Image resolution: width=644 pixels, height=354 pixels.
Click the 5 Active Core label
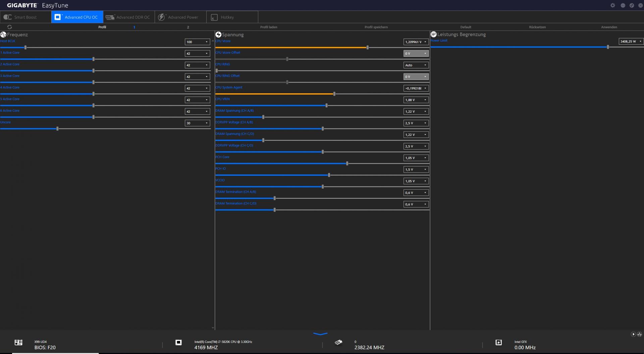point(10,99)
